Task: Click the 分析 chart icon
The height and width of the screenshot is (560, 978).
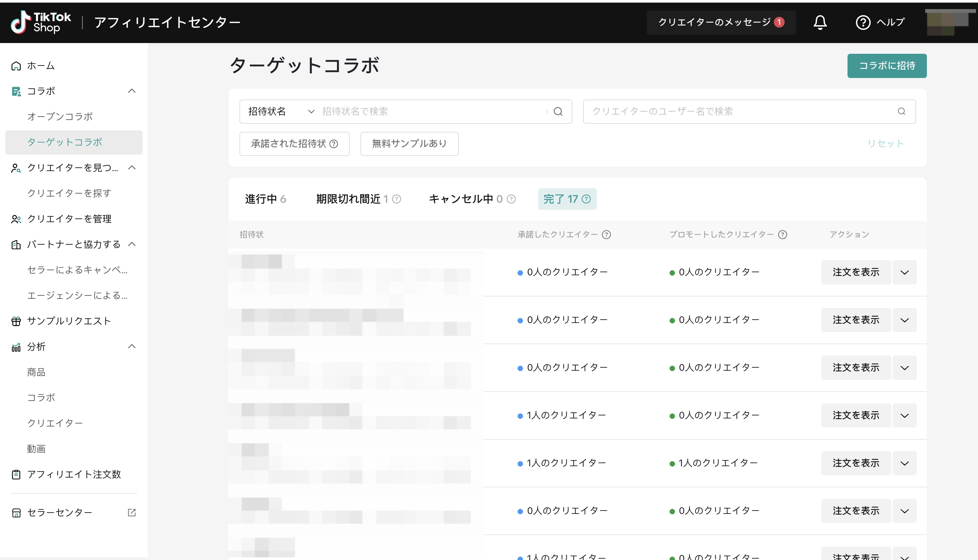Action: pos(16,347)
